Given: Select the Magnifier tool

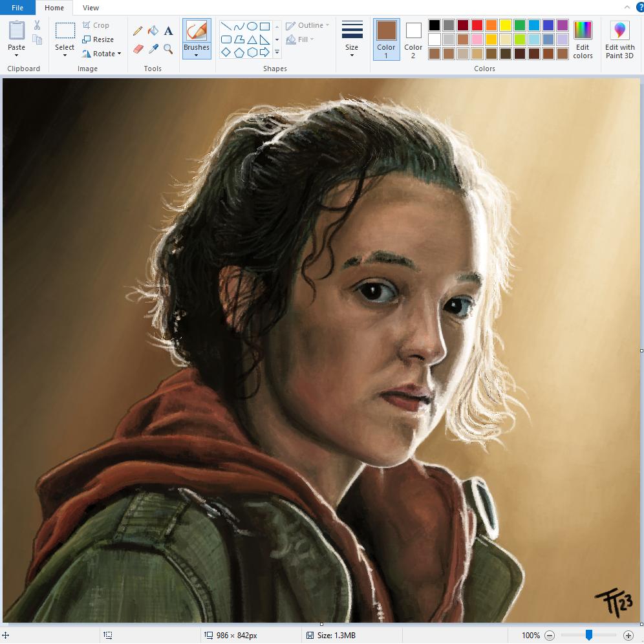Looking at the screenshot, I should pos(168,49).
